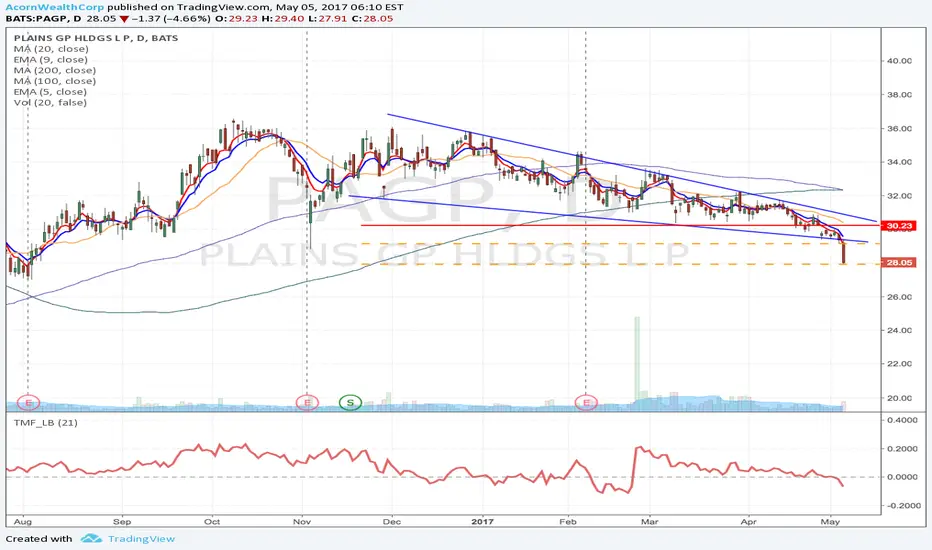Click the MA (20, close) indicator label

pos(51,49)
